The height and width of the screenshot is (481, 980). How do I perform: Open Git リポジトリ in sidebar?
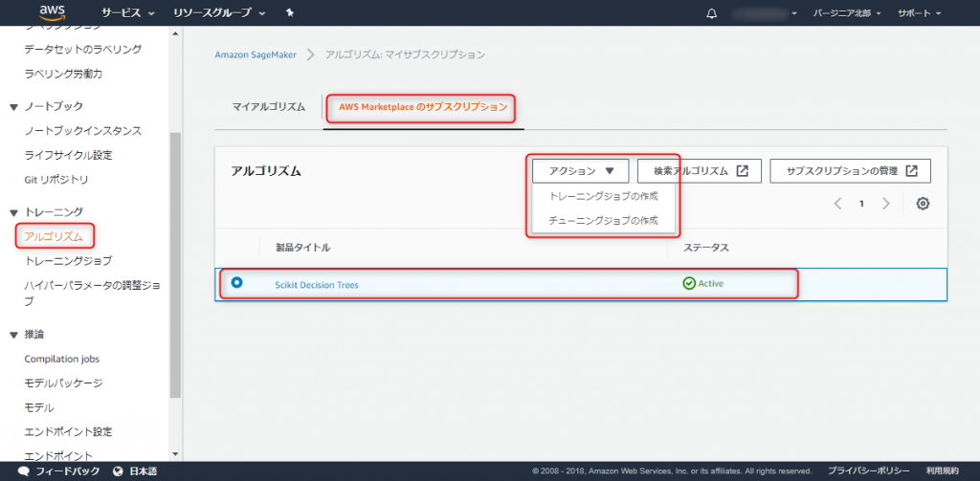click(x=56, y=180)
